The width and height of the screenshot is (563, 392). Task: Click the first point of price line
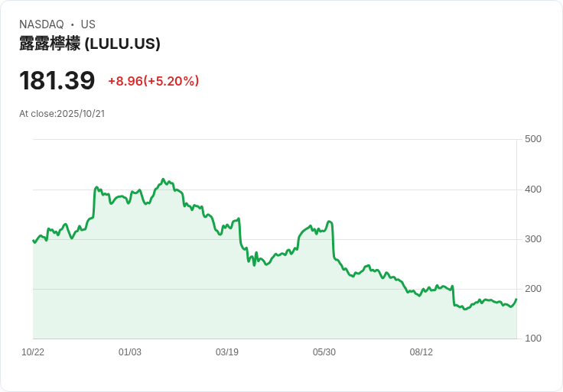[x=33, y=241]
